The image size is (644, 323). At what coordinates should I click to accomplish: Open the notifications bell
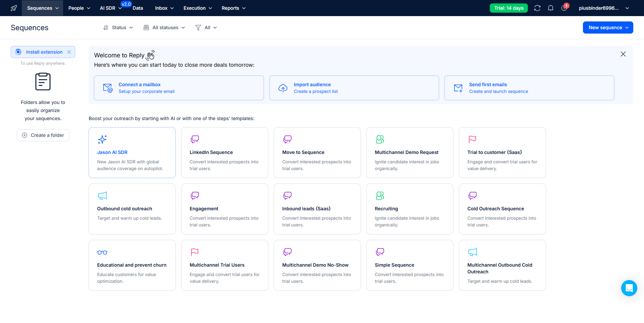point(551,8)
